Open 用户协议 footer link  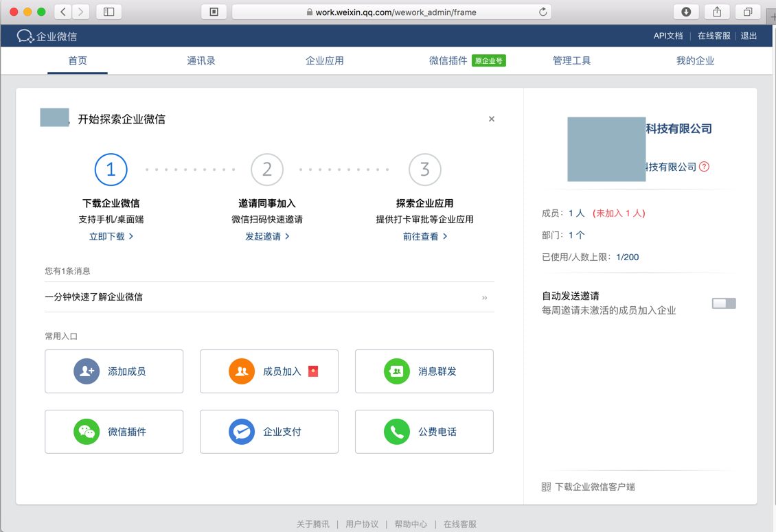pos(362,524)
